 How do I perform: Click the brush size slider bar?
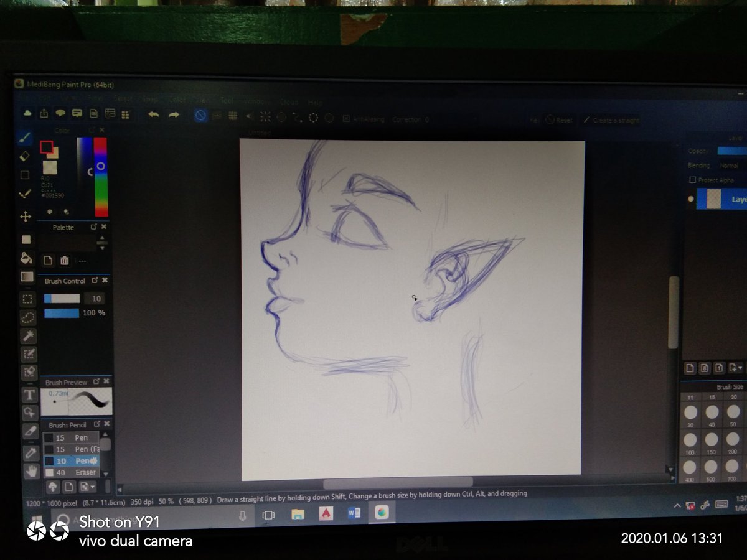(x=62, y=299)
